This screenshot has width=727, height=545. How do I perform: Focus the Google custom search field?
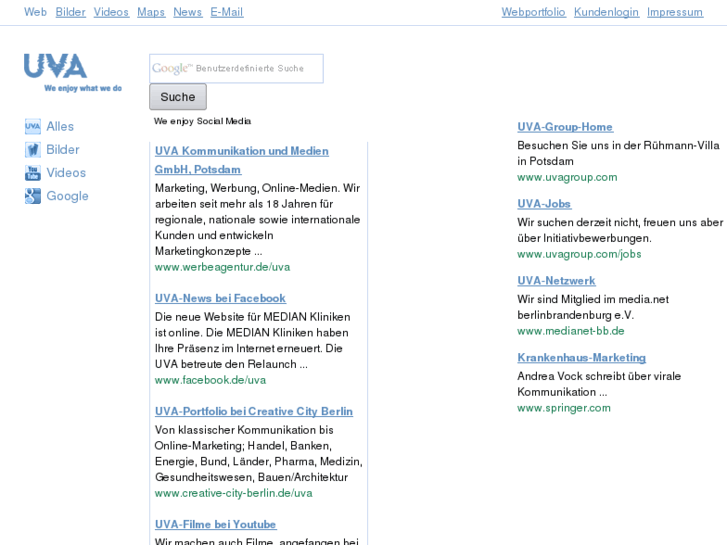click(x=236, y=69)
